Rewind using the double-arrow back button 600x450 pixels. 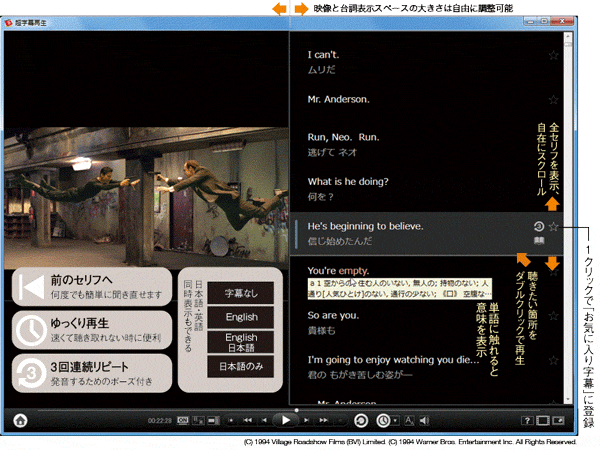[248, 421]
